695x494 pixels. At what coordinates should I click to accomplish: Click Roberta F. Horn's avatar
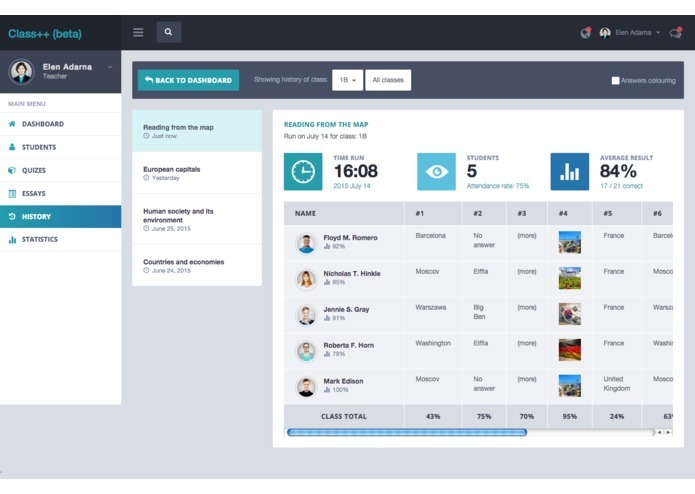coord(306,351)
